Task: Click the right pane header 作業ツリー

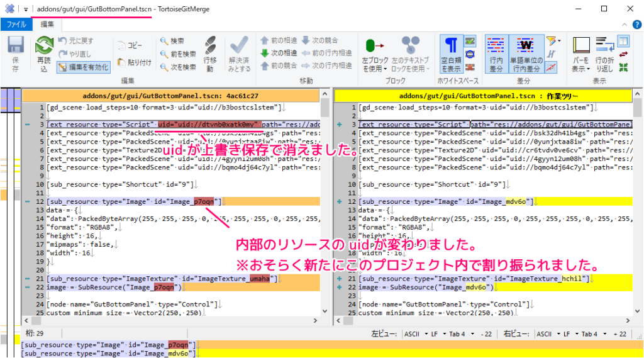Action: coord(483,96)
